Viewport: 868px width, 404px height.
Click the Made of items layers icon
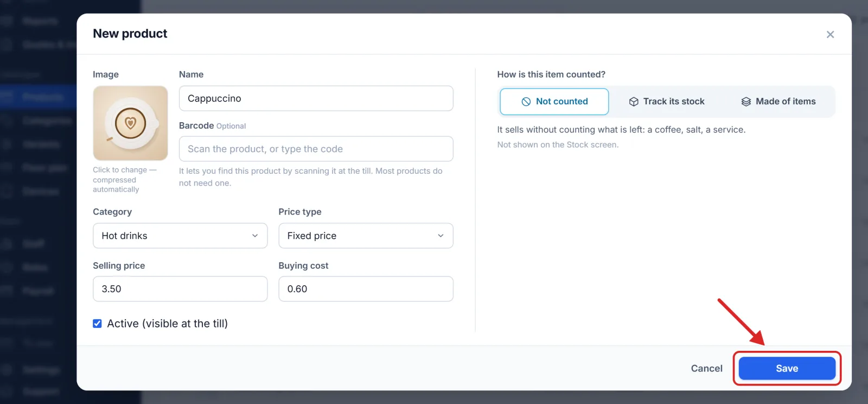pyautogui.click(x=746, y=102)
